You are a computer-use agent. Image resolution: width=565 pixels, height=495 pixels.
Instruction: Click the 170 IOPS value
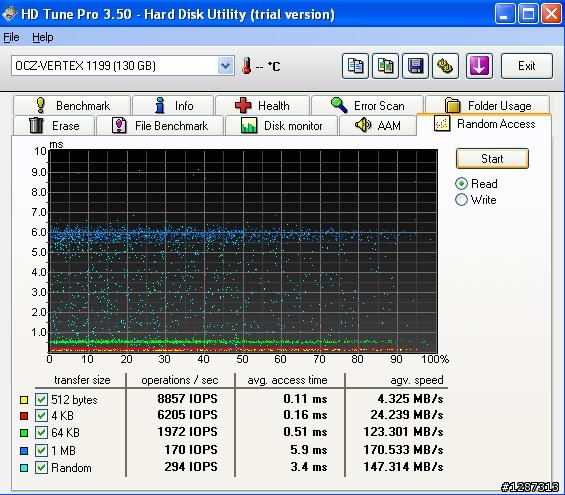coord(191,450)
